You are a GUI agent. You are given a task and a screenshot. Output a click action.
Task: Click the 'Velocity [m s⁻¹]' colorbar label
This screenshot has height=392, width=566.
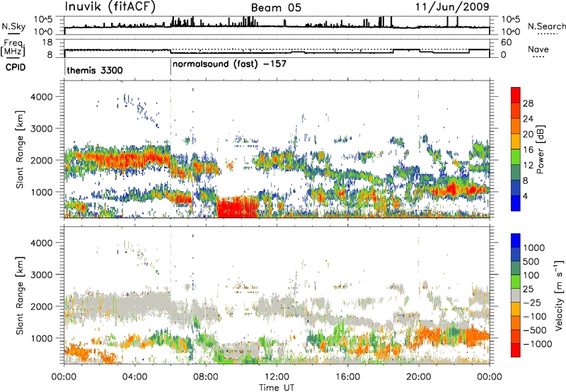pyautogui.click(x=559, y=295)
